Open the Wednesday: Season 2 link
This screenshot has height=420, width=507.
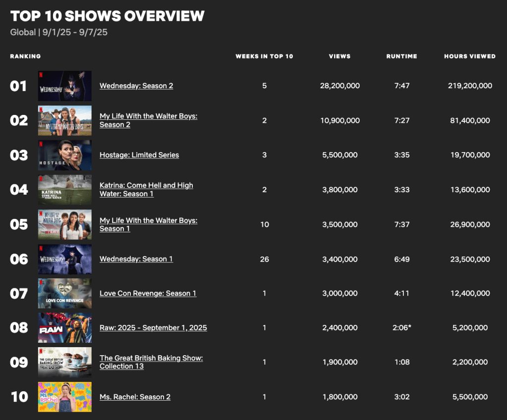tap(136, 86)
